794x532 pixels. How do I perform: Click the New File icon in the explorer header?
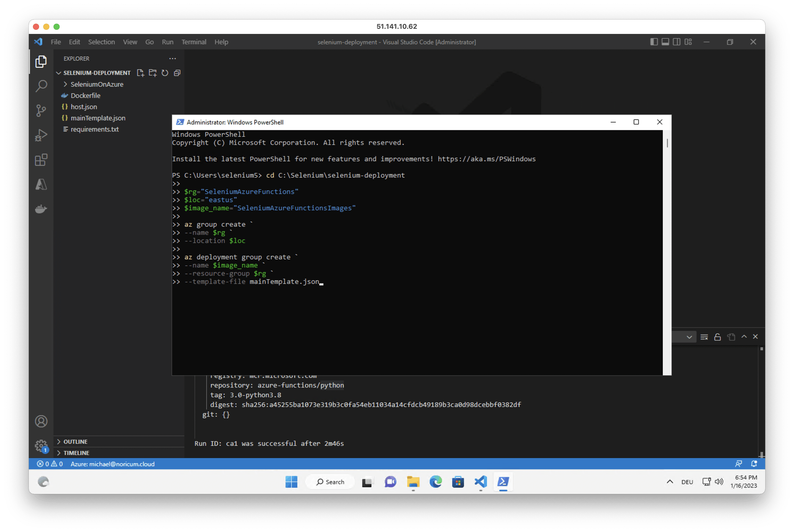[x=140, y=73]
